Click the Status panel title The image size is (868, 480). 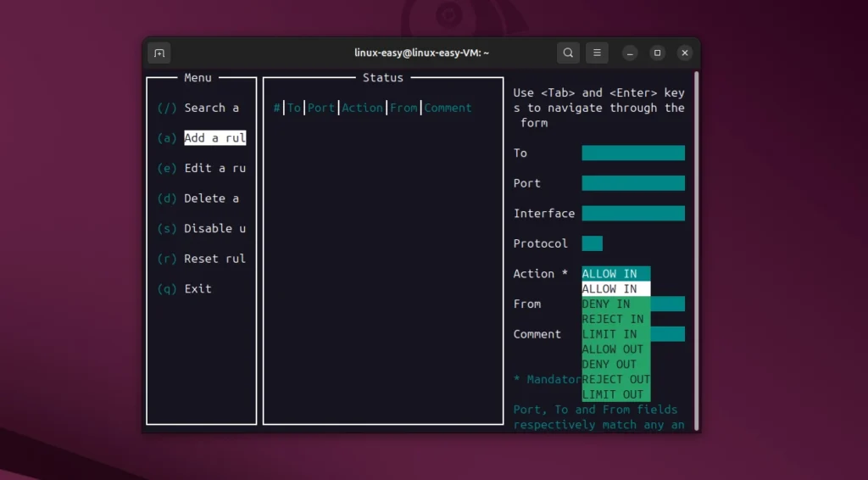(383, 77)
